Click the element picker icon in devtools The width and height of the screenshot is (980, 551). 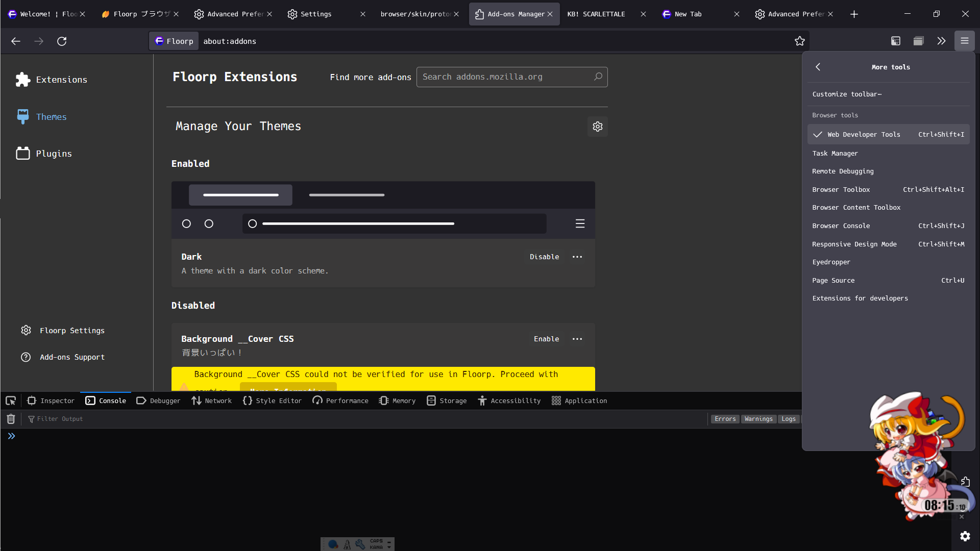click(x=11, y=400)
